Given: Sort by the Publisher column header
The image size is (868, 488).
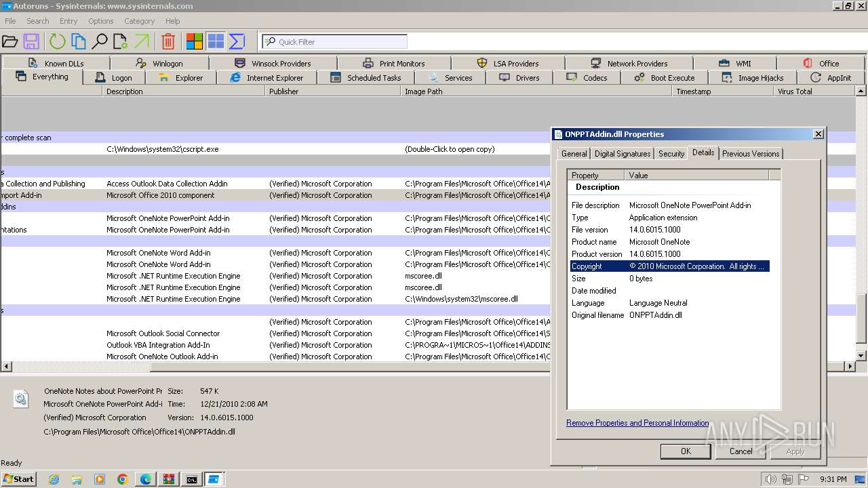Looking at the screenshot, I should 333,91.
